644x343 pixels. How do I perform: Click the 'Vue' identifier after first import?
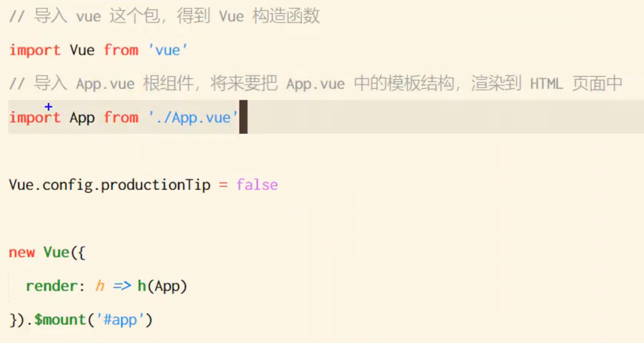[82, 50]
